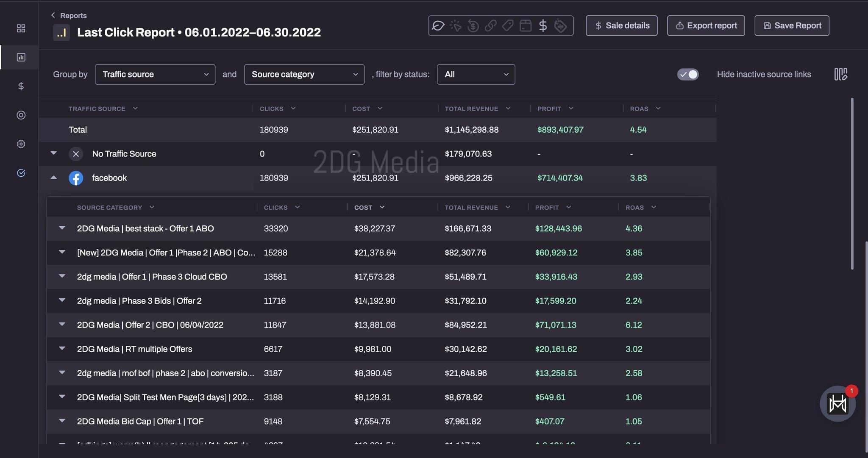
Task: Select the price tag icon in toolbar
Action: [508, 26]
